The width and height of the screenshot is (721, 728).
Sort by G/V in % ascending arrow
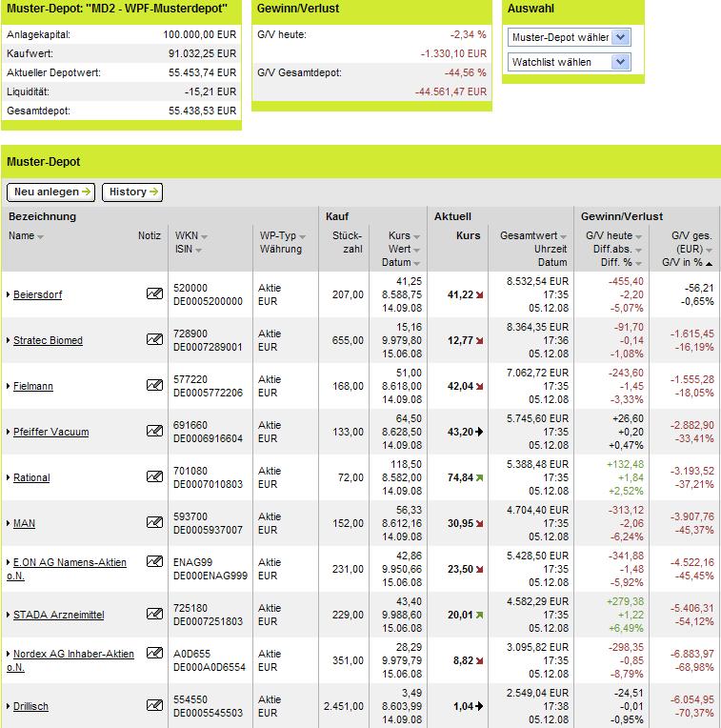tap(709, 264)
